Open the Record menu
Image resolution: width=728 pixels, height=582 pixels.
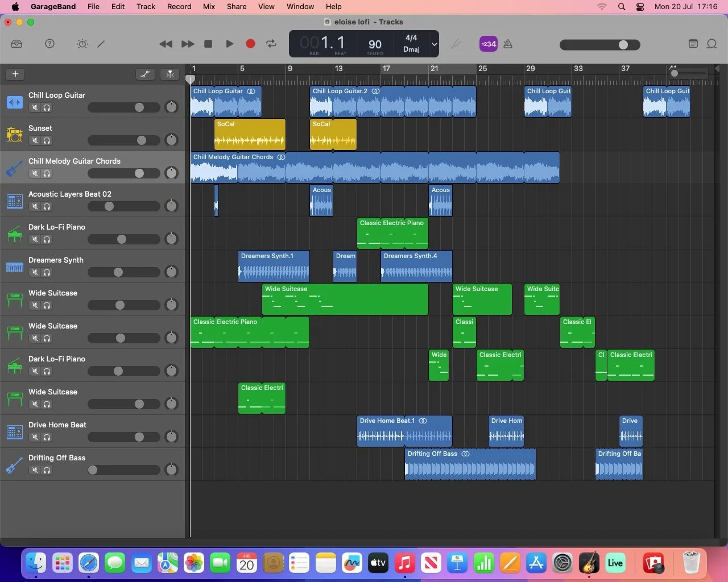tap(179, 7)
